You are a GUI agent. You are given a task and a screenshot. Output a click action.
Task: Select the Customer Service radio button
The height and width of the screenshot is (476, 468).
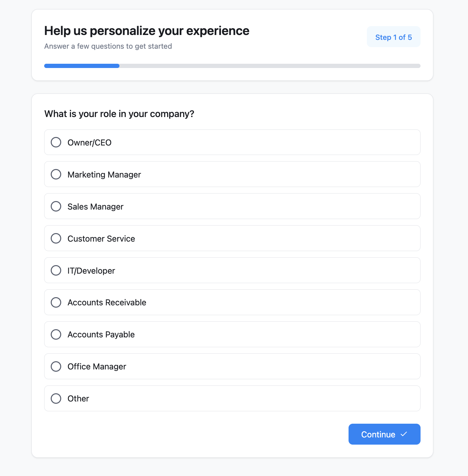click(x=56, y=238)
